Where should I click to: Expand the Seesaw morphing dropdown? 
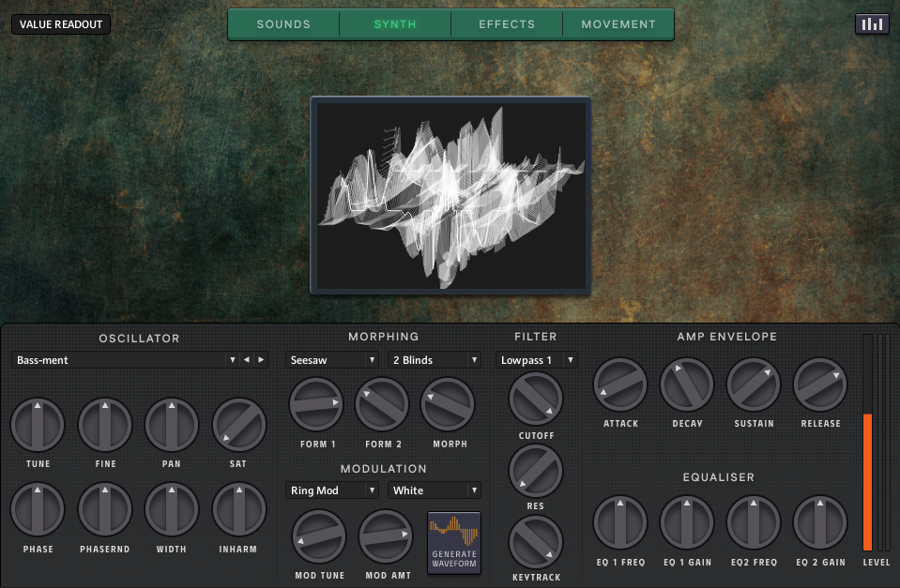(x=333, y=360)
